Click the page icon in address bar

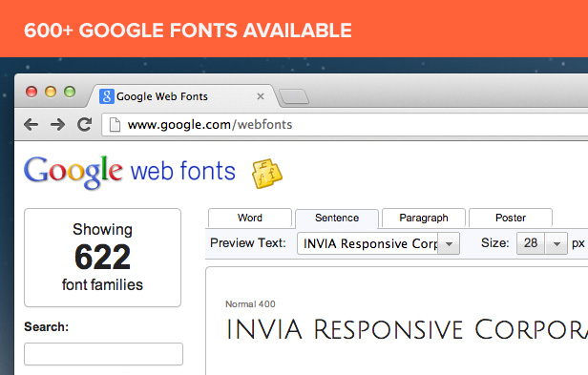[x=115, y=125]
